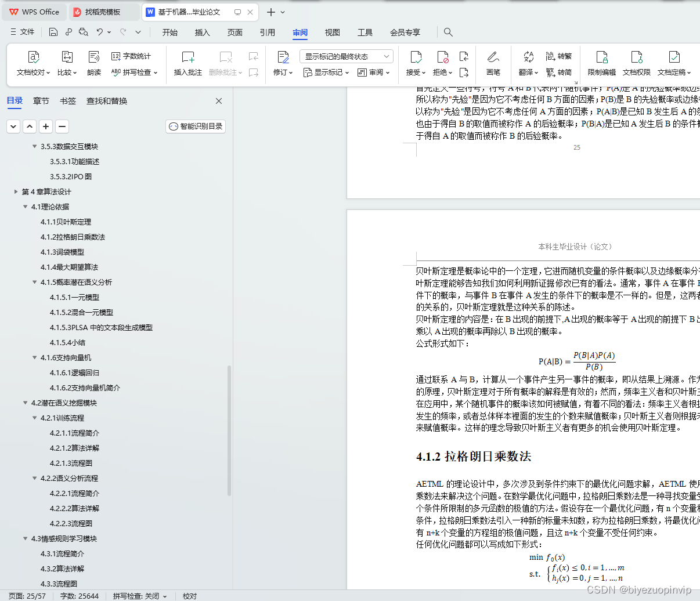Click the search magnifier icon in ribbon tabs

448,32
